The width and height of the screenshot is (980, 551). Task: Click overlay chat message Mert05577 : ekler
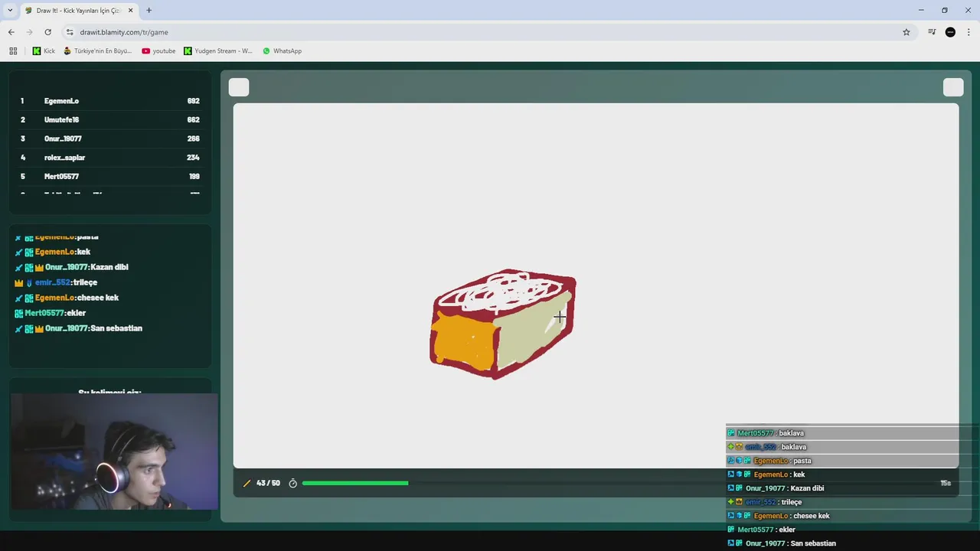tap(762, 530)
